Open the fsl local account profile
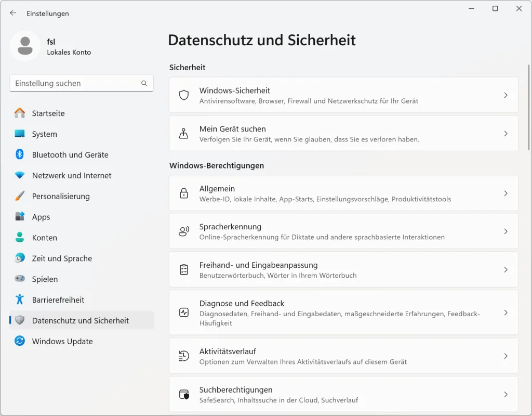Image resolution: width=532 pixels, height=416 pixels. (52, 46)
